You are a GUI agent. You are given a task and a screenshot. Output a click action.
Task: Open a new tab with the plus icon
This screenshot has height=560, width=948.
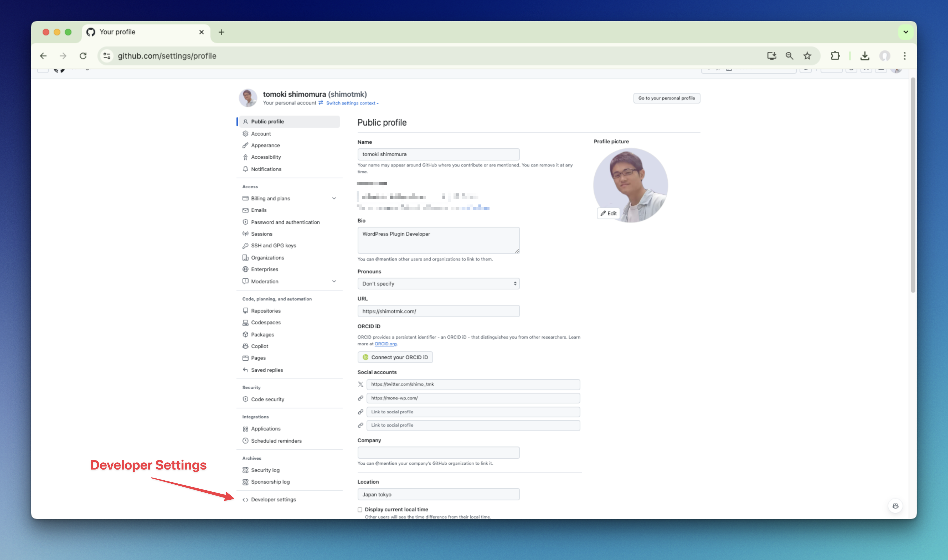coord(221,32)
